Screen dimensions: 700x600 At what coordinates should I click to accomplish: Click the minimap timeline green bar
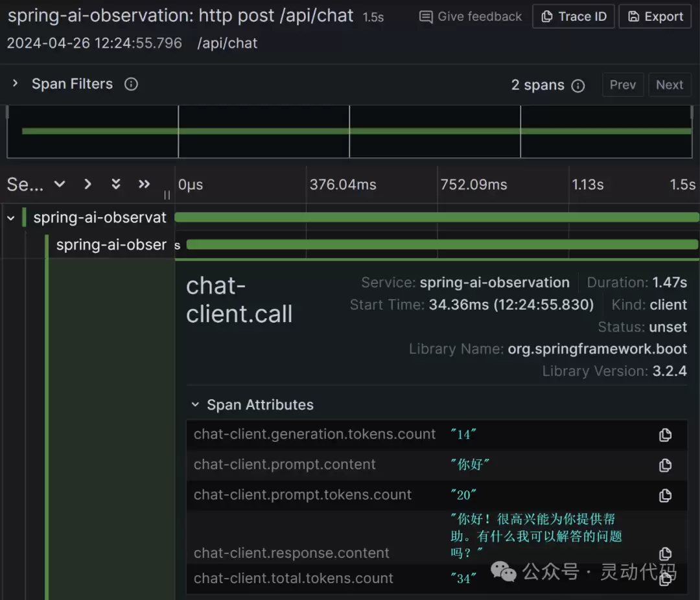pyautogui.click(x=356, y=132)
